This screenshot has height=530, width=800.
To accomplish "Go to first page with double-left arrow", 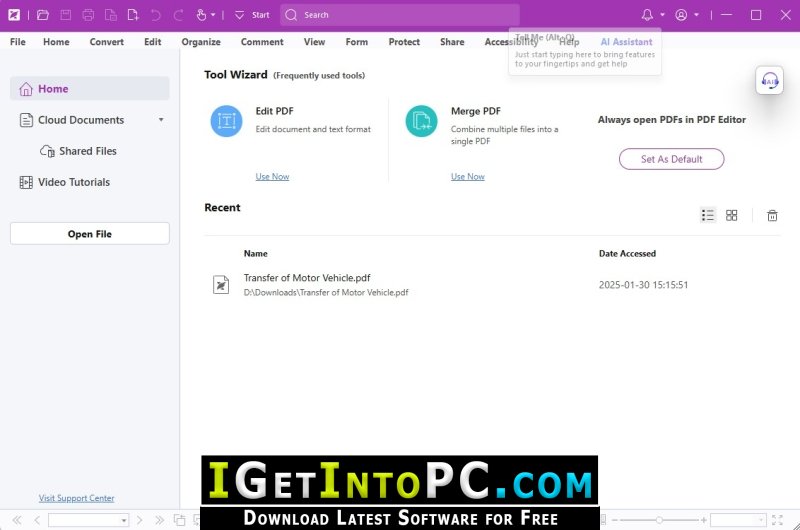I will point(17,520).
